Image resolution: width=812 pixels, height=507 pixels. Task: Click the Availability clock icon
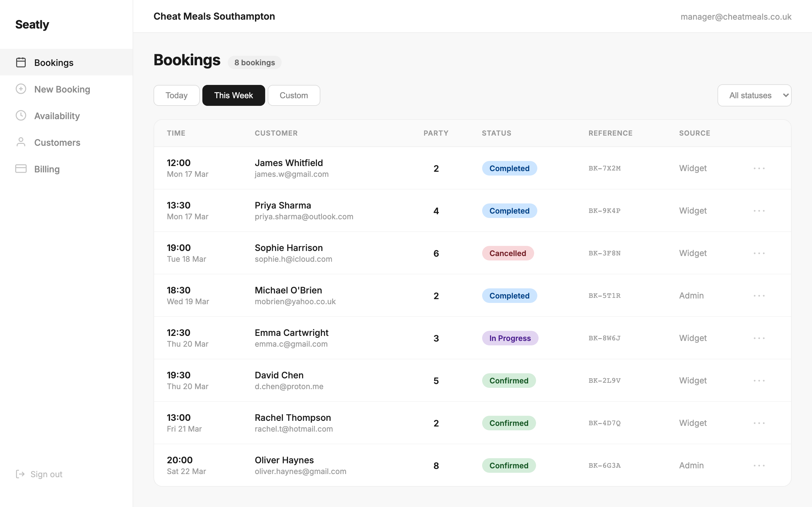[21, 115]
